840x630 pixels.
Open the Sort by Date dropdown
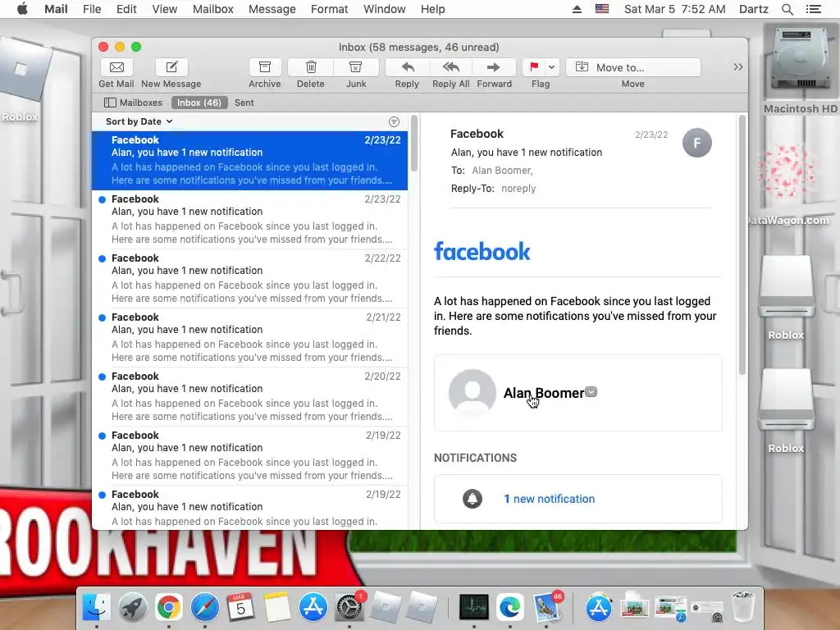139,121
